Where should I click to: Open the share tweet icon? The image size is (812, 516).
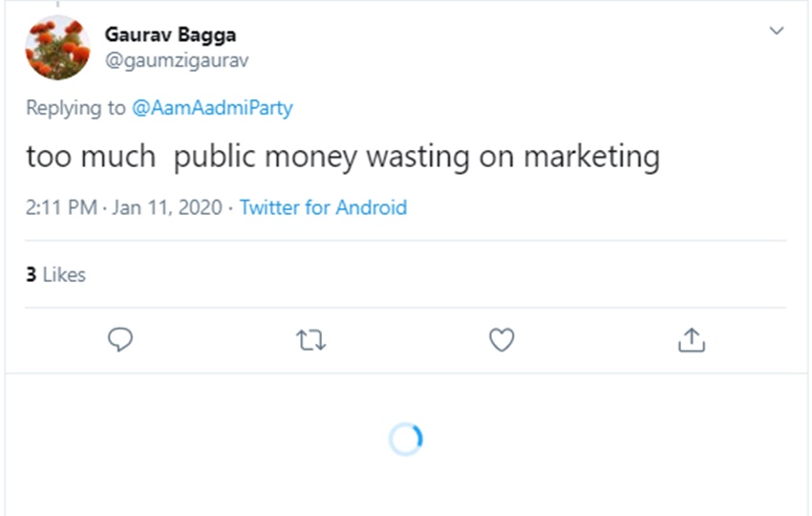(693, 339)
